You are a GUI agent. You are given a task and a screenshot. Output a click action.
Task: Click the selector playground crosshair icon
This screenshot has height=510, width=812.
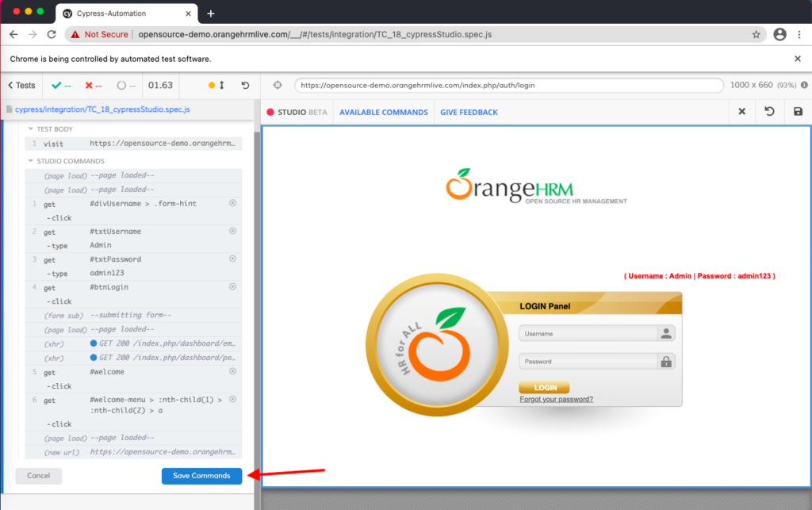pyautogui.click(x=277, y=86)
